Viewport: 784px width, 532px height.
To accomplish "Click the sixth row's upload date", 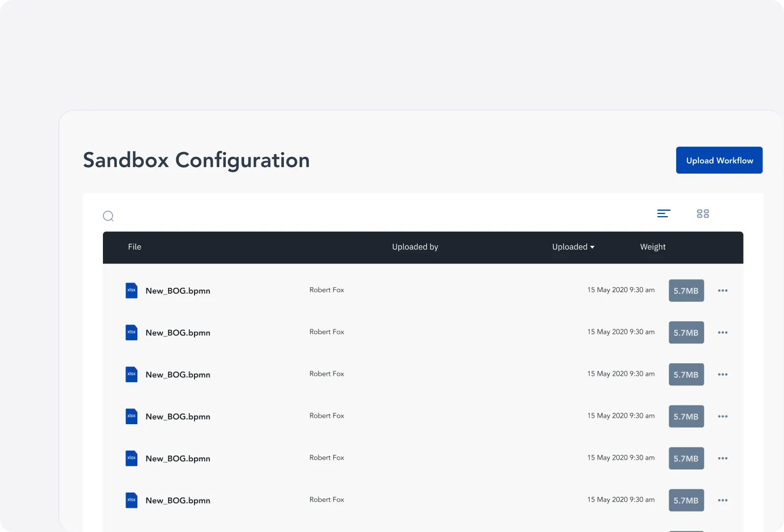I will [621, 500].
